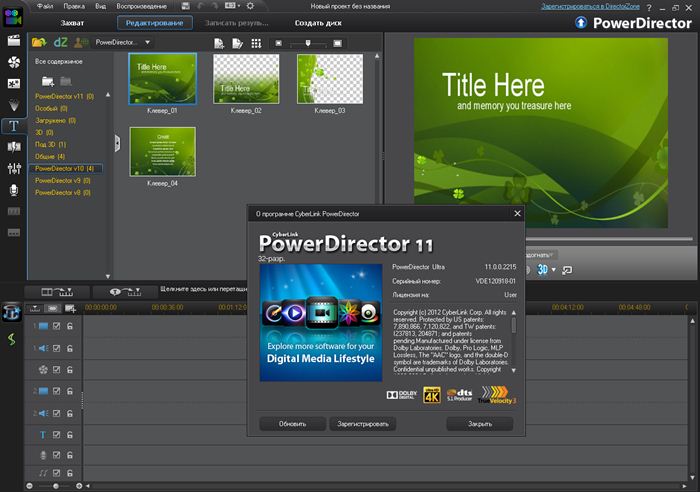Click the Закрыть button in About dialog

tap(479, 424)
